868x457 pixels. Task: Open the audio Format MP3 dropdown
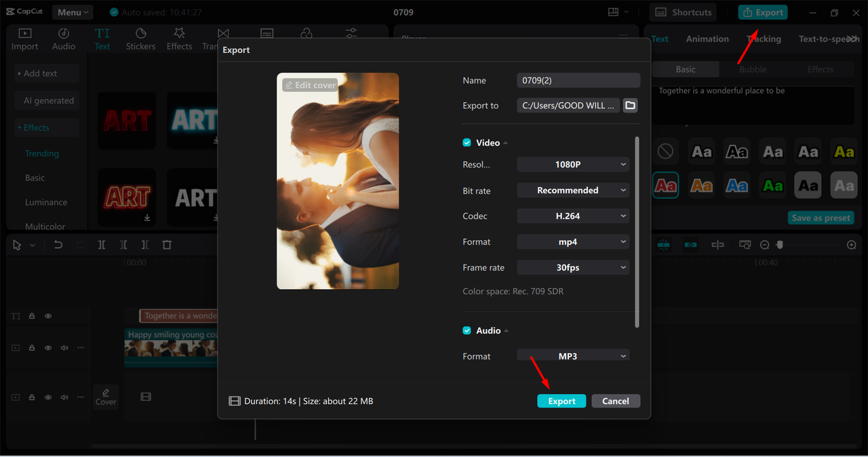pos(573,355)
